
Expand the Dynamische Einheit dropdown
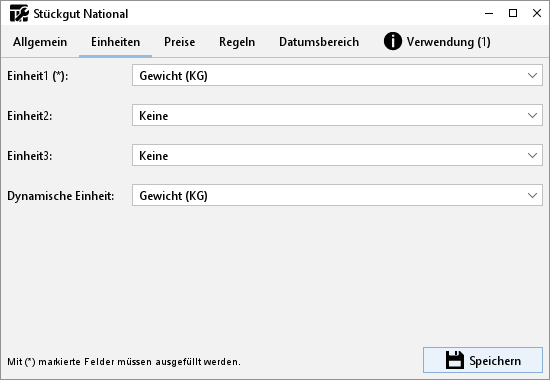337,195
